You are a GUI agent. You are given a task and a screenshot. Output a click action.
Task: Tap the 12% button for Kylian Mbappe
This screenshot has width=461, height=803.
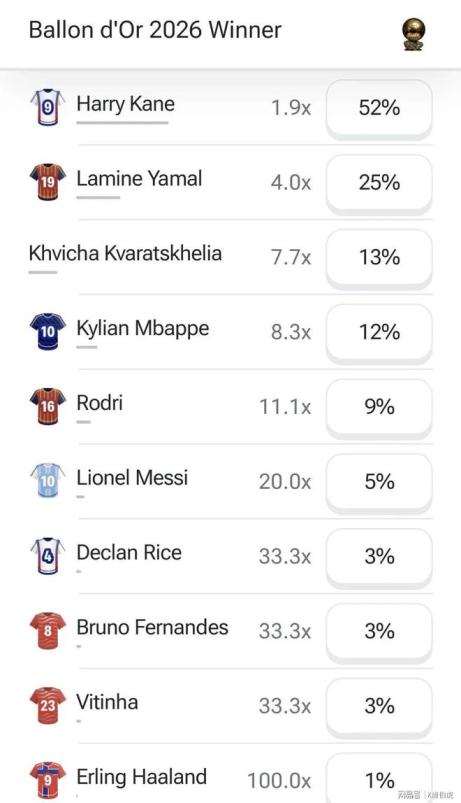click(x=379, y=332)
